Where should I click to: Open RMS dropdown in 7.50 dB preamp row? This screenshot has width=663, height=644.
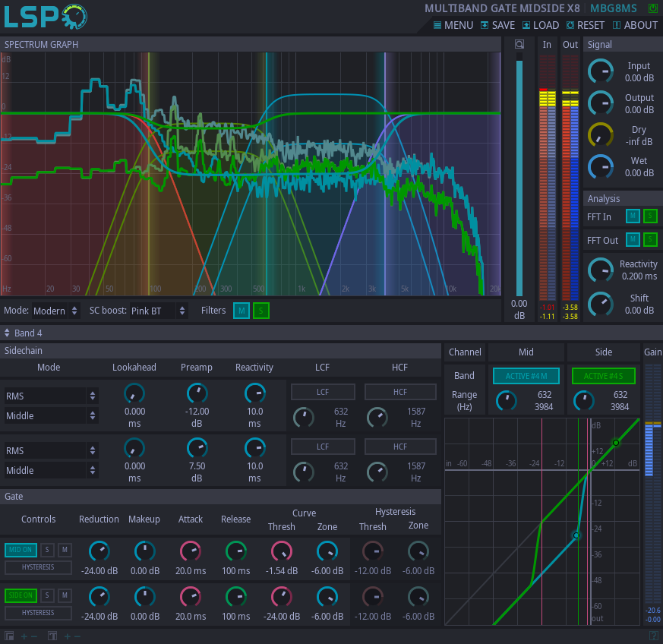tap(51, 451)
